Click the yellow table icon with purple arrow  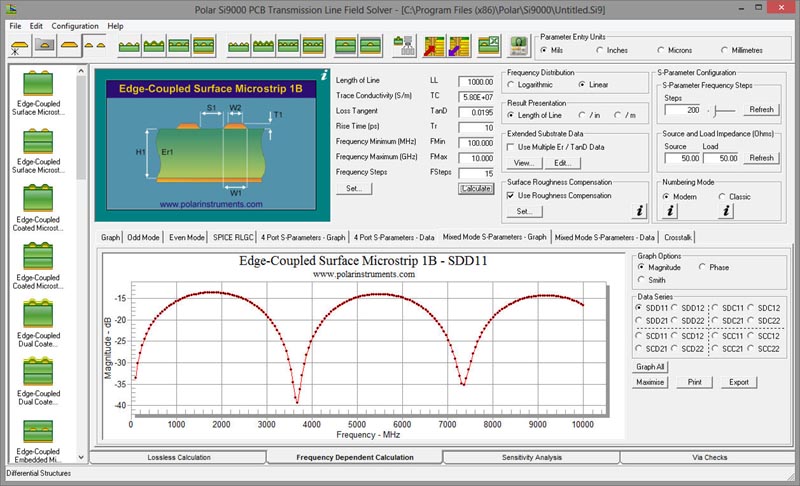tap(459, 46)
